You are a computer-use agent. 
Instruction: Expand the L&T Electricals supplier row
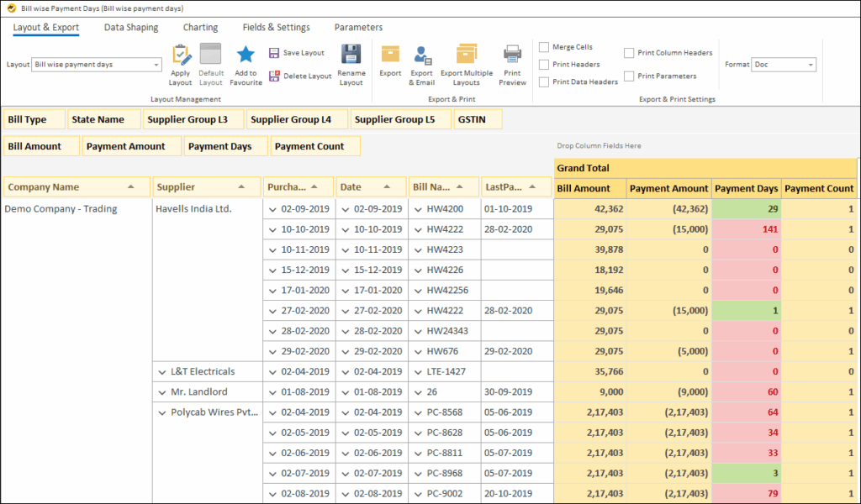point(161,371)
